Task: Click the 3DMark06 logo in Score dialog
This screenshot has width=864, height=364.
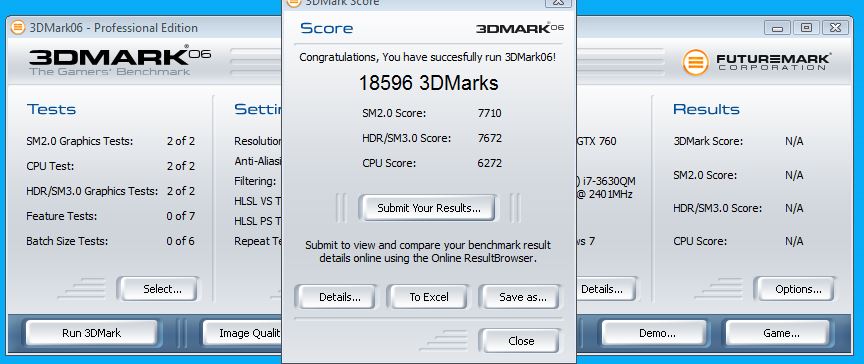Action: 520,28
